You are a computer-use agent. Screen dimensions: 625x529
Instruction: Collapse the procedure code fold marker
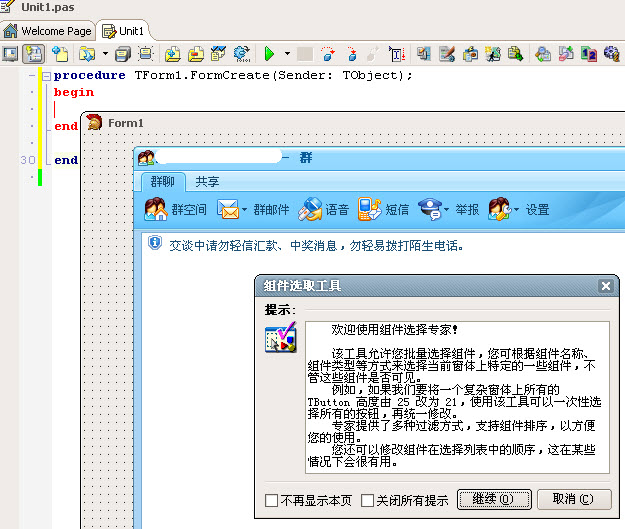[45, 76]
